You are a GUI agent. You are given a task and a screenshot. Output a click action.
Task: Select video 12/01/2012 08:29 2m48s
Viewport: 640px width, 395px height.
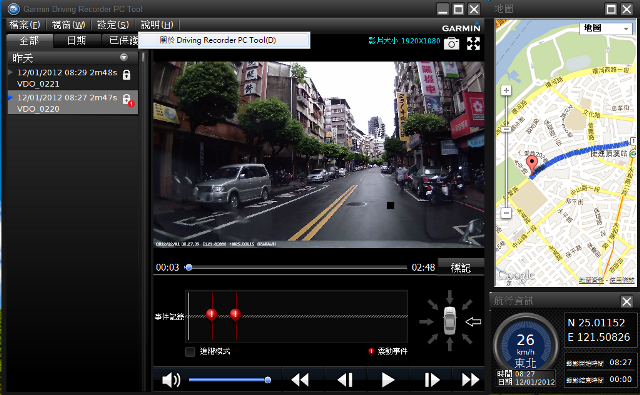pyautogui.click(x=73, y=78)
